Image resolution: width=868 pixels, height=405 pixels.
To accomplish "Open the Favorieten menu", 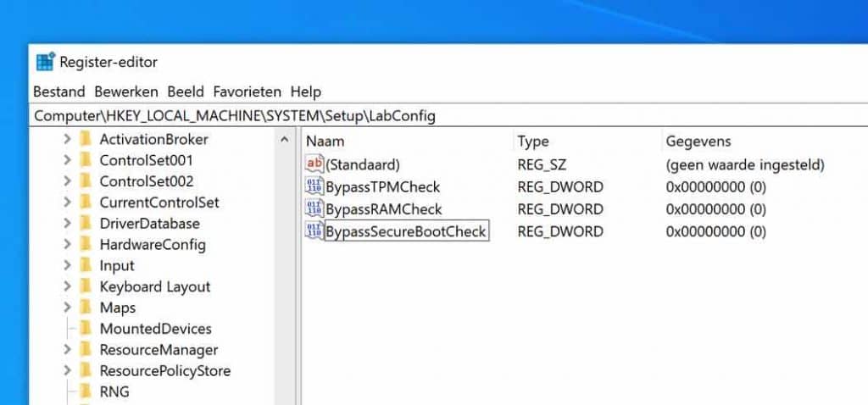I will coord(248,92).
